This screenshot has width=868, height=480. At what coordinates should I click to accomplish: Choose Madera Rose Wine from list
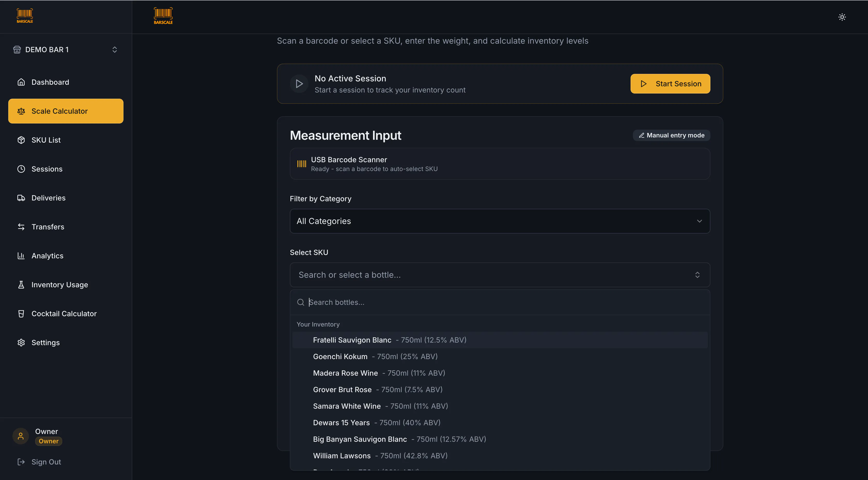(x=500, y=373)
